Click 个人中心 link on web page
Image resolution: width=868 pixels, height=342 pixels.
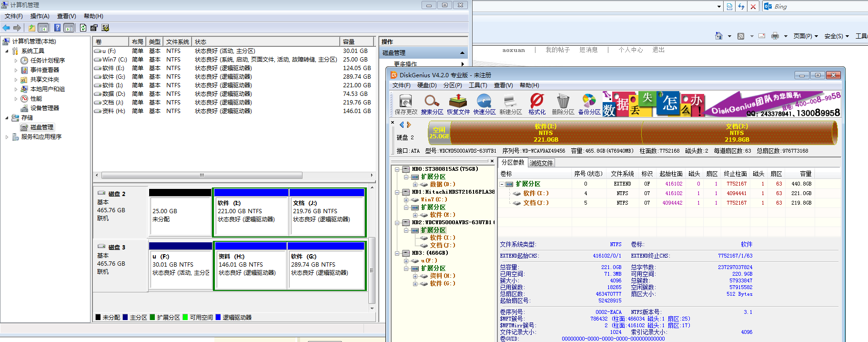coord(630,50)
